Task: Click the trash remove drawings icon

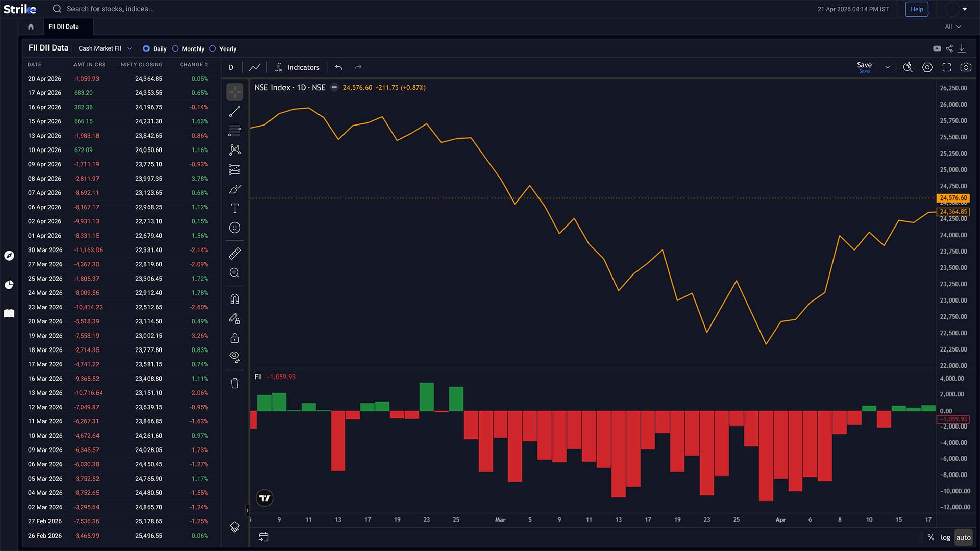Action: pyautogui.click(x=235, y=383)
